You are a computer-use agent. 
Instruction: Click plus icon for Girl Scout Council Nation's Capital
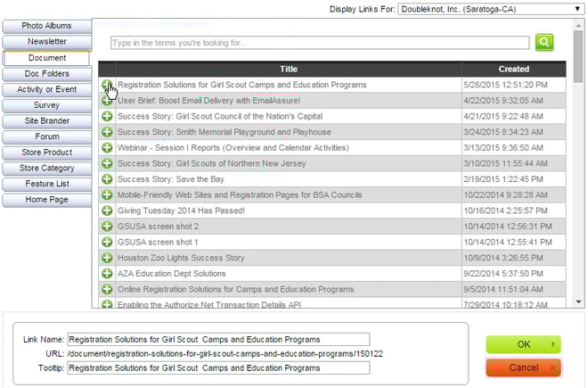coord(107,117)
